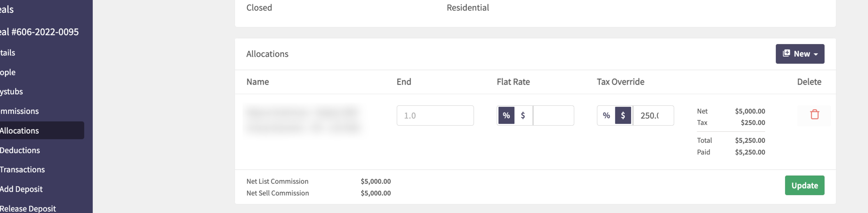Click the End value input field
Viewport: 868px width, 213px height.
click(x=435, y=115)
